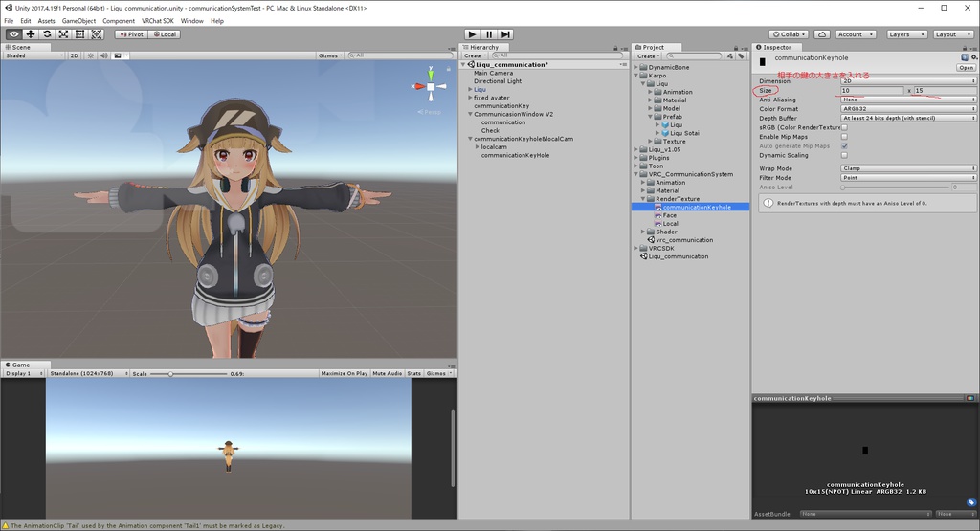The height and width of the screenshot is (531, 980).
Task: Click the Open button in Inspector
Action: pyautogui.click(x=967, y=68)
